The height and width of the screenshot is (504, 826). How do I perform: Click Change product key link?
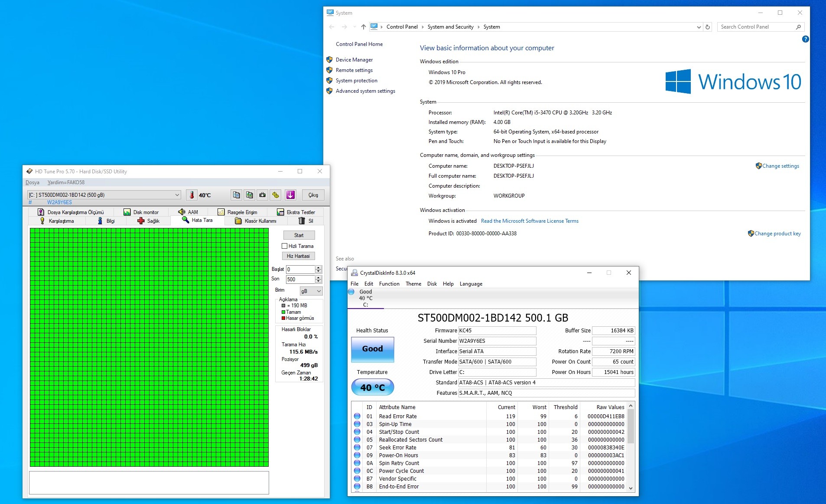click(777, 234)
